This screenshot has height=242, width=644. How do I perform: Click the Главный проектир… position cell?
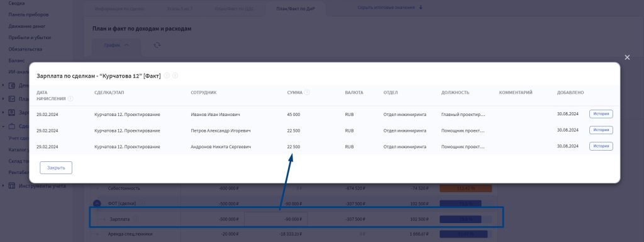[463, 115]
